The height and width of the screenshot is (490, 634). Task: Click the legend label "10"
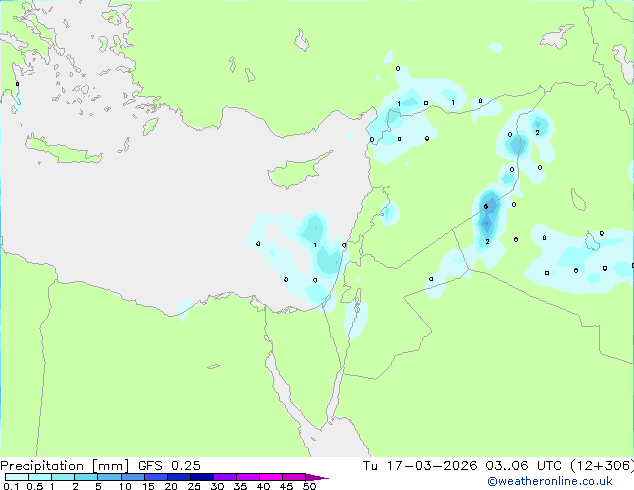tap(125, 486)
